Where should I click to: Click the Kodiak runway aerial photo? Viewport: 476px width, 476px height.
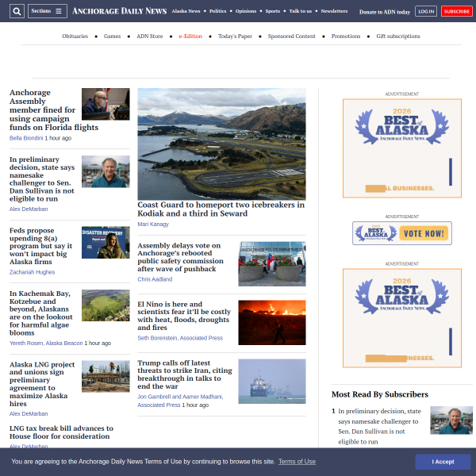[221, 144]
